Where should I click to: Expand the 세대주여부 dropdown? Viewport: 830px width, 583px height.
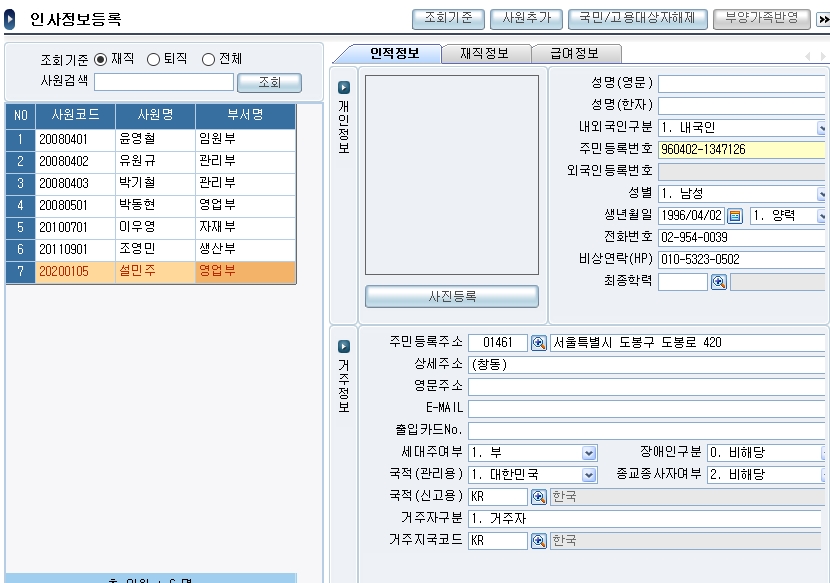click(x=589, y=453)
